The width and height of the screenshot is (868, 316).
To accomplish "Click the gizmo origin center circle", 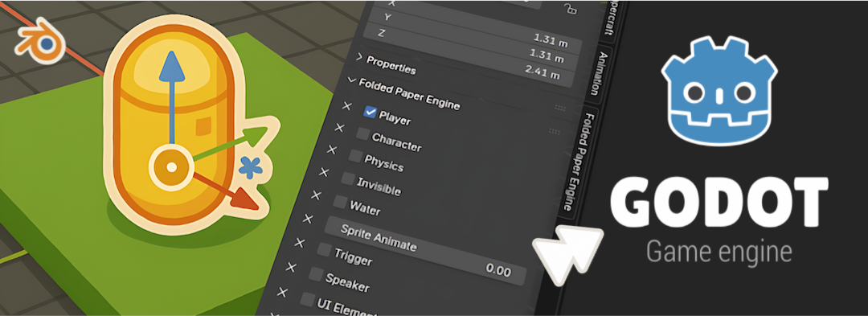I will click(x=172, y=166).
